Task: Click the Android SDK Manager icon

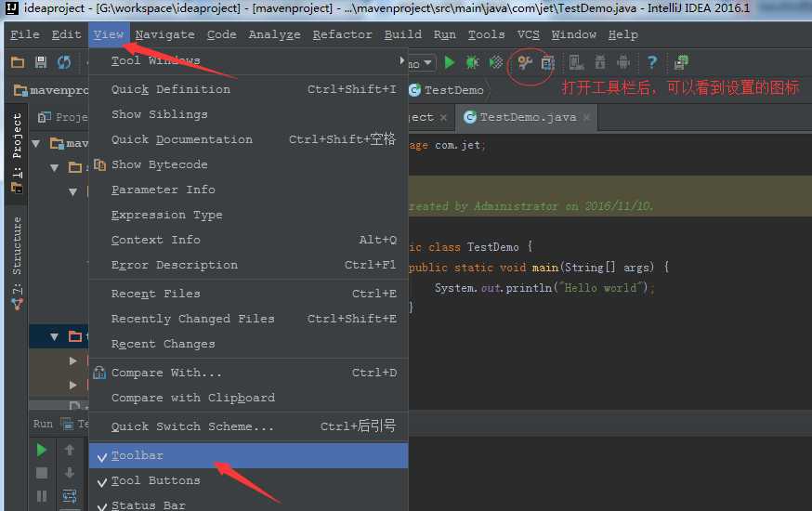Action: point(600,62)
